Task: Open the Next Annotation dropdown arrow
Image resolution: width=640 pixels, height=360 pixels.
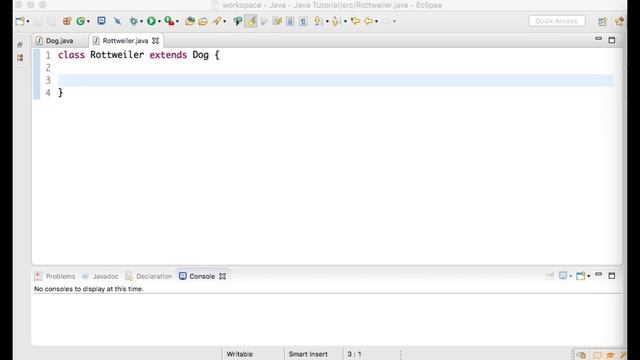Action: [327, 21]
